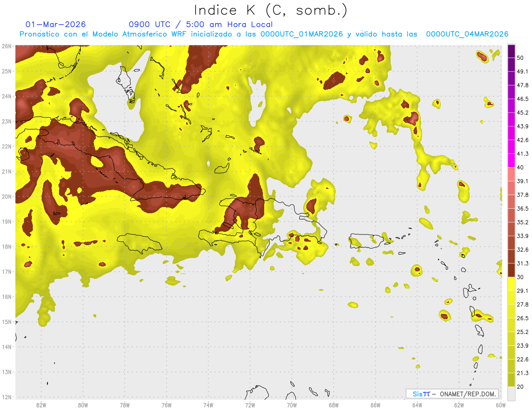Click the '17N' latitude label
The image size is (532, 411).
coord(6,271)
